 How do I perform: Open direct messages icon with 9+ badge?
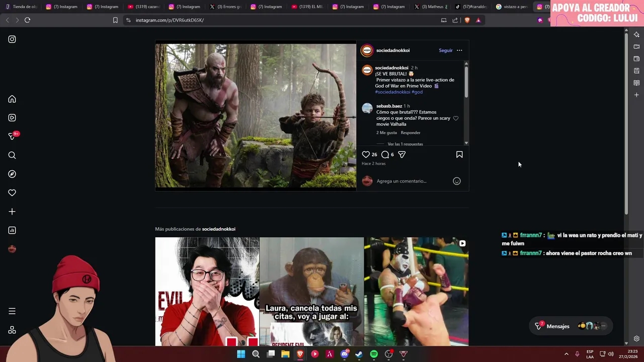13,136
